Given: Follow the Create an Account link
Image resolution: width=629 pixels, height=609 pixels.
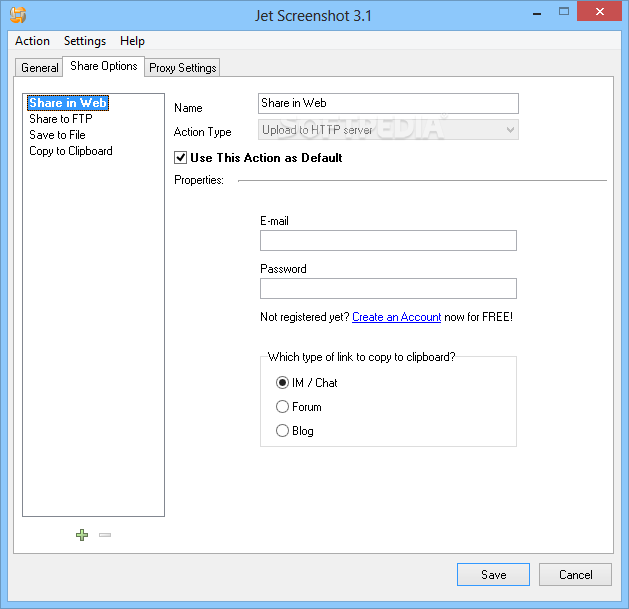Looking at the screenshot, I should tap(396, 317).
